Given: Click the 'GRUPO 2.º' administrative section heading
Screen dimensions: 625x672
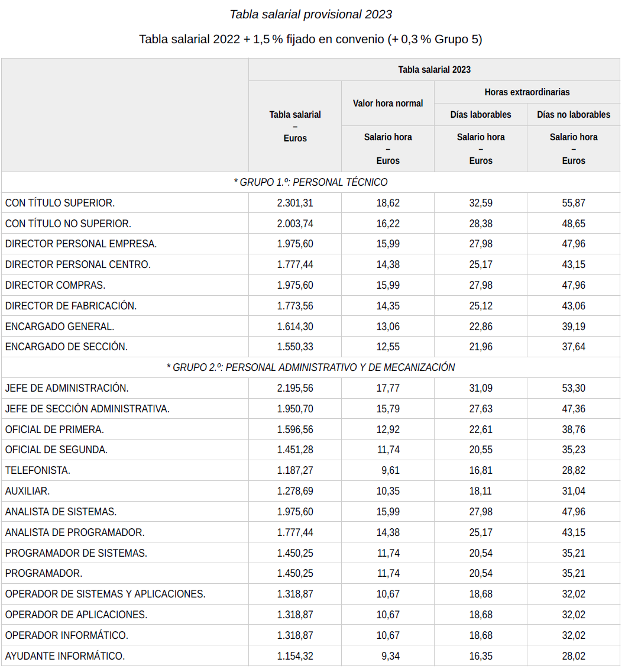Looking at the screenshot, I should 311,367.
